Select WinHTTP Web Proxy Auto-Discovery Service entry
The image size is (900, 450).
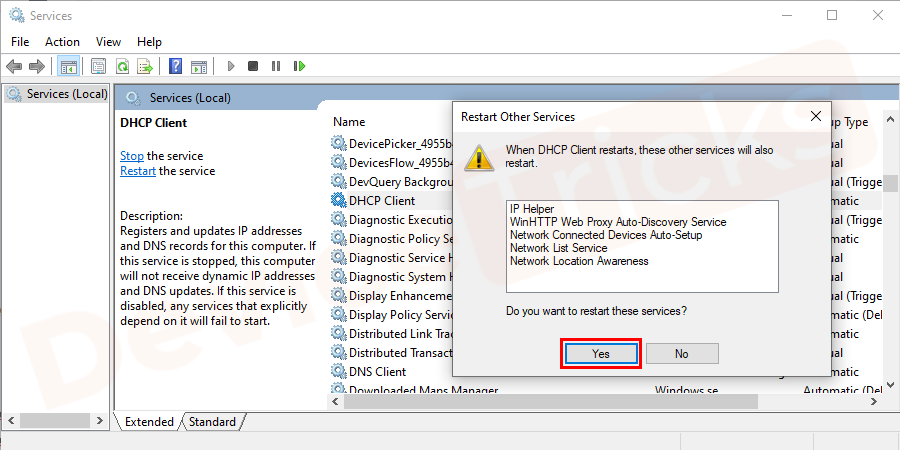pos(618,222)
